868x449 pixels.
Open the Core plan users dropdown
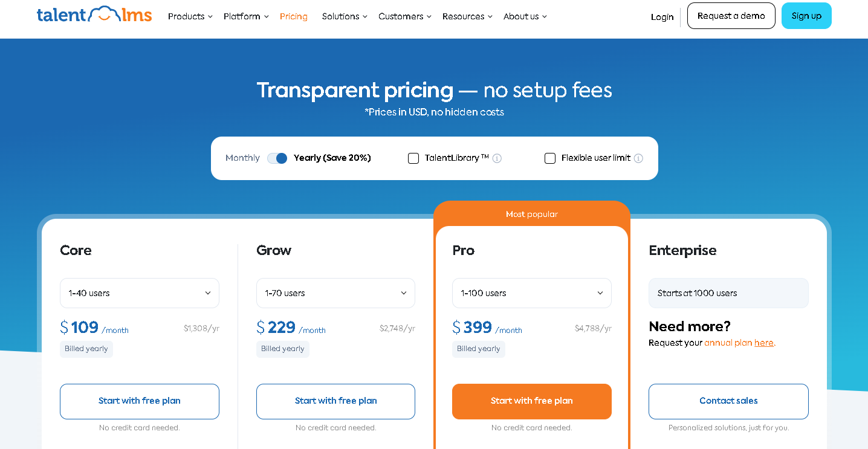[x=140, y=293]
